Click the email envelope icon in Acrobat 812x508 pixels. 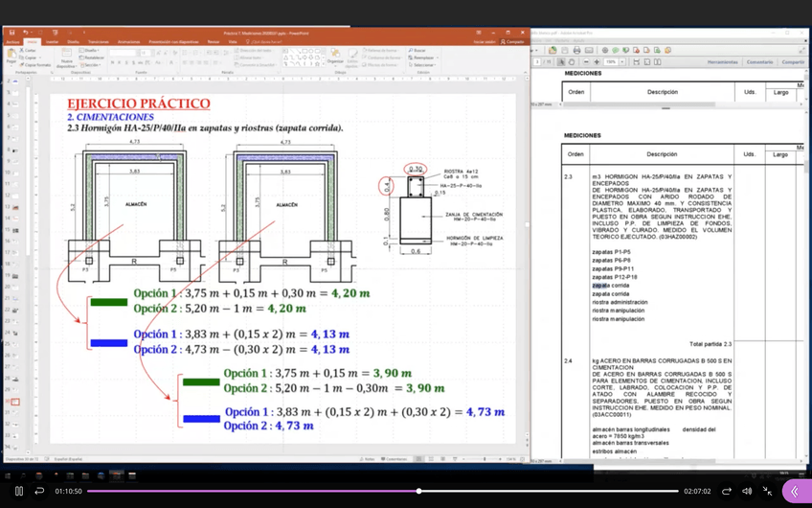coord(589,50)
